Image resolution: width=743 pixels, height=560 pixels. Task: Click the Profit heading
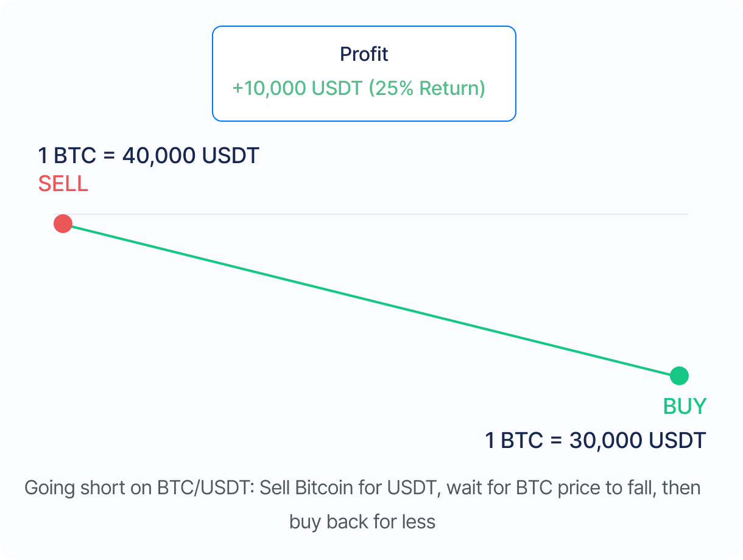point(364,54)
